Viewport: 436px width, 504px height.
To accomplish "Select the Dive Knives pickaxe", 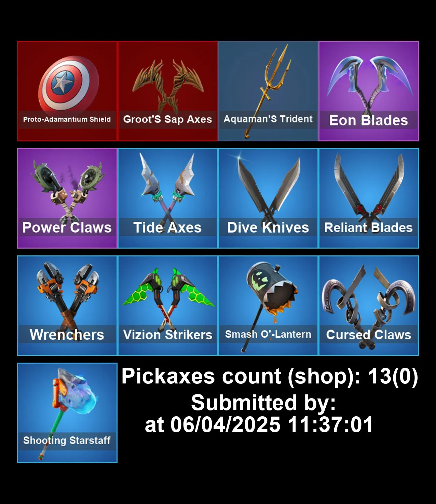I will coord(268,198).
